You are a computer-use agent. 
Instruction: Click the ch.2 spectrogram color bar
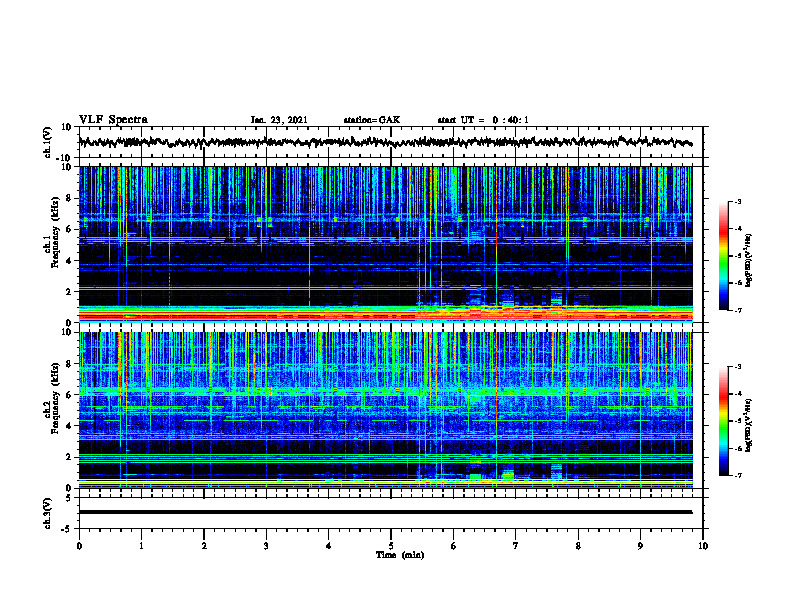724,421
